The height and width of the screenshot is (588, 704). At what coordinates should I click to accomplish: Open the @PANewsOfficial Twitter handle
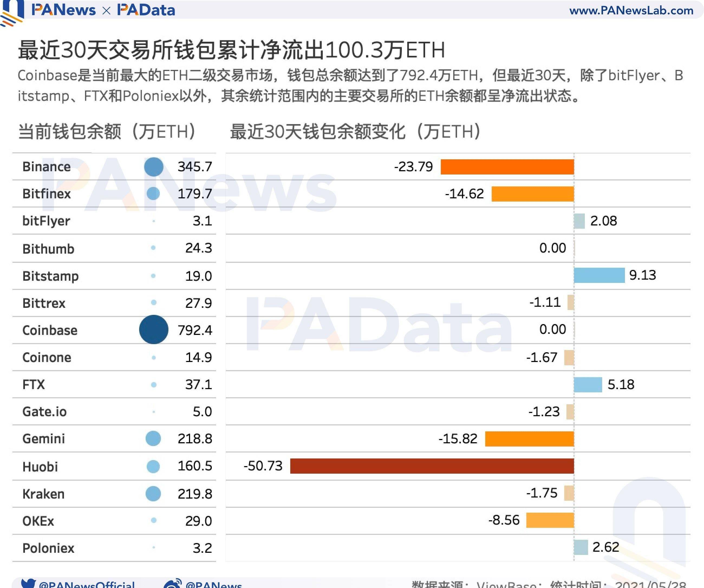86,585
